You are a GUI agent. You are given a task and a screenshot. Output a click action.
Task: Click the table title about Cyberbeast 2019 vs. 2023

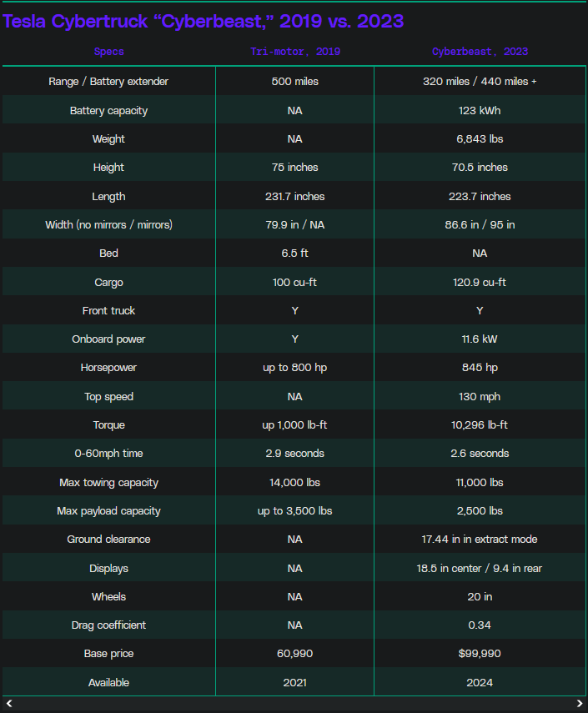pos(204,21)
